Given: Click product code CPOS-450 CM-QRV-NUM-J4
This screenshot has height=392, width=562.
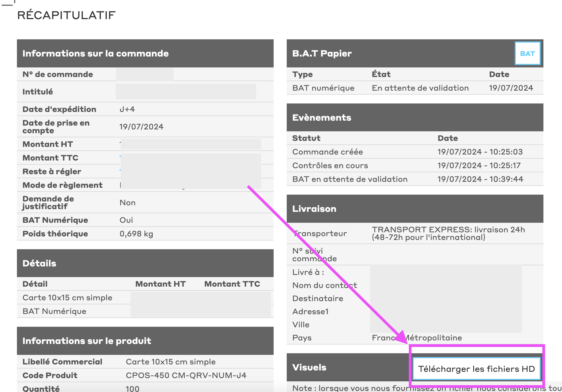Looking at the screenshot, I should [x=186, y=376].
